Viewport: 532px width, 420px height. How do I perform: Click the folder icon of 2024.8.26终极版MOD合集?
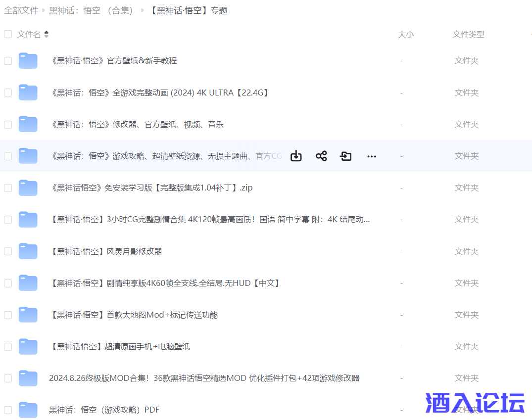pyautogui.click(x=28, y=378)
